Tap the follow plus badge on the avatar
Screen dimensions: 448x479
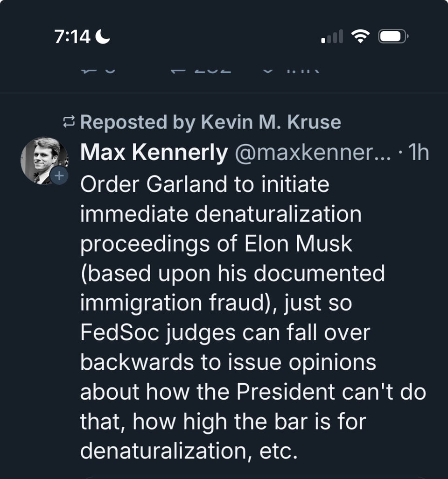tap(59, 176)
